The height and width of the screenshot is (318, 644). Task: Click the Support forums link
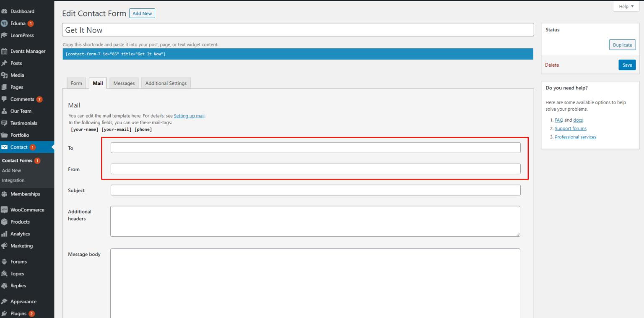point(570,128)
